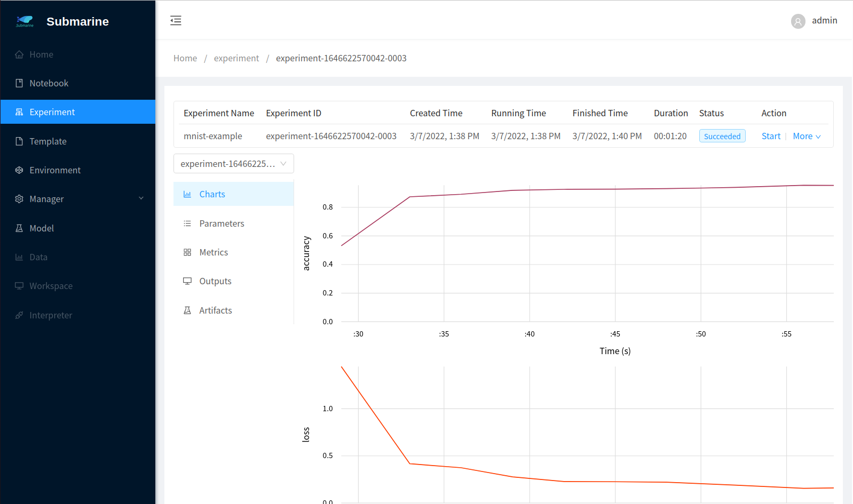This screenshot has height=504, width=853.
Task: Click the Succeeded status tag
Action: click(722, 137)
